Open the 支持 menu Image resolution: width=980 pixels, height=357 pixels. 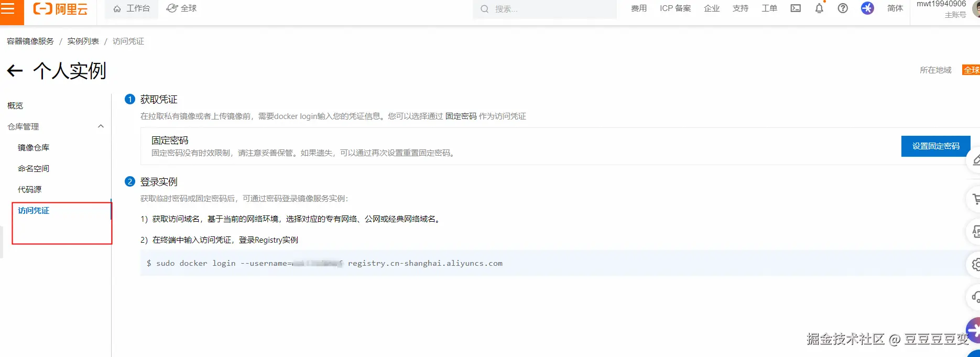[x=741, y=8]
